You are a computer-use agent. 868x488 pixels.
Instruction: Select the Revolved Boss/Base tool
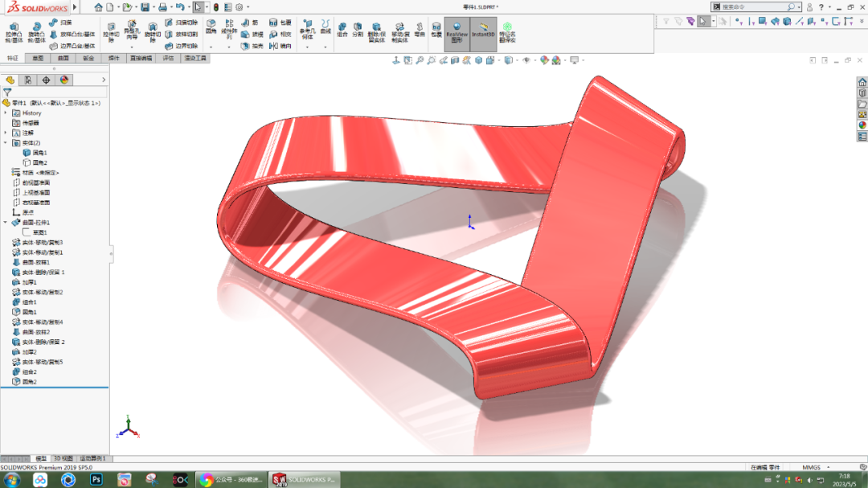click(36, 31)
